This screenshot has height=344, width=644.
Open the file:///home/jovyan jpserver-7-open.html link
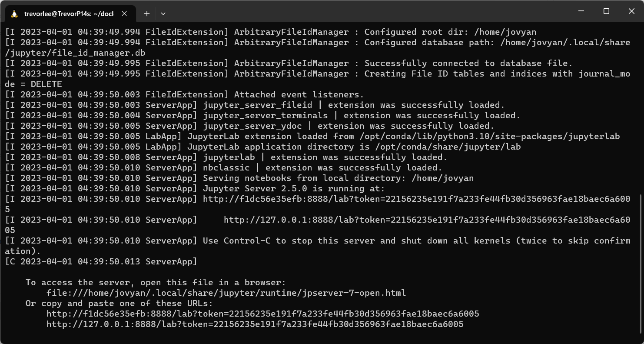[x=226, y=293]
